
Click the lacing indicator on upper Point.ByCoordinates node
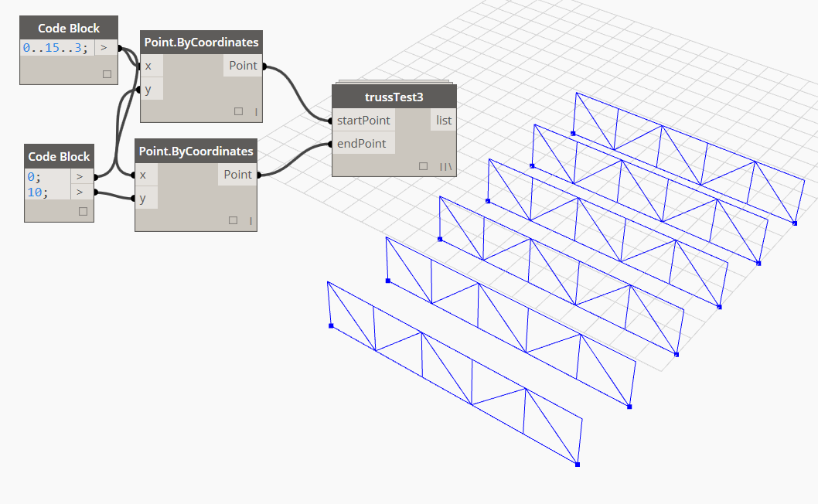pos(255,111)
